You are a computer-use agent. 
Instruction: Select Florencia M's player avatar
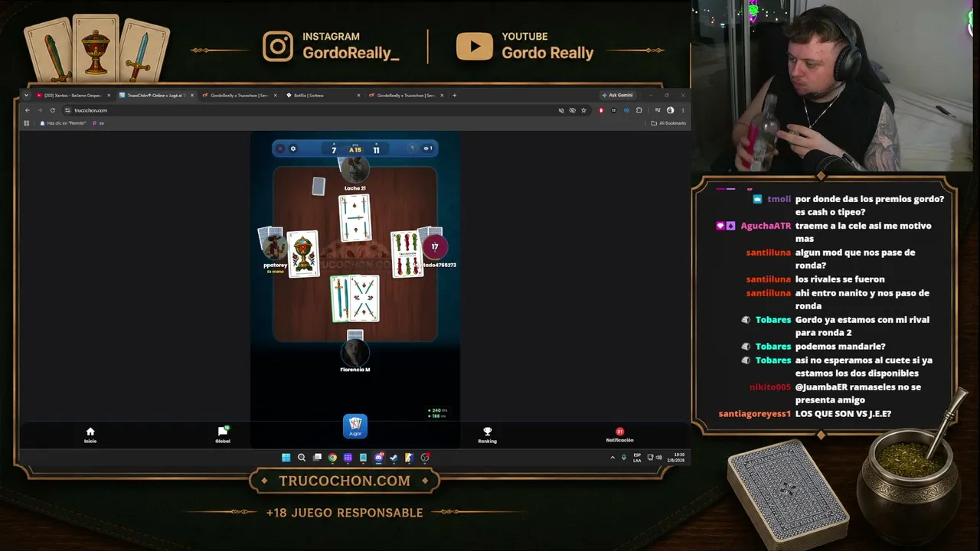354,353
